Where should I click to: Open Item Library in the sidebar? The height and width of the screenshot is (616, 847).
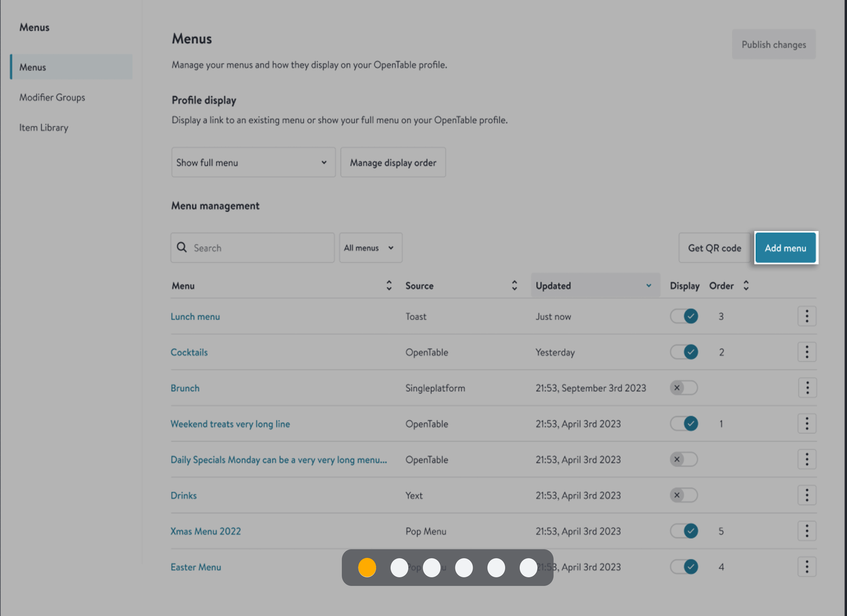point(44,128)
